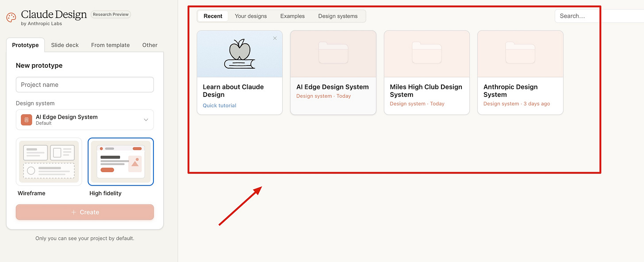Click the 'New prototype' heading
This screenshot has width=644, height=262.
click(x=39, y=65)
